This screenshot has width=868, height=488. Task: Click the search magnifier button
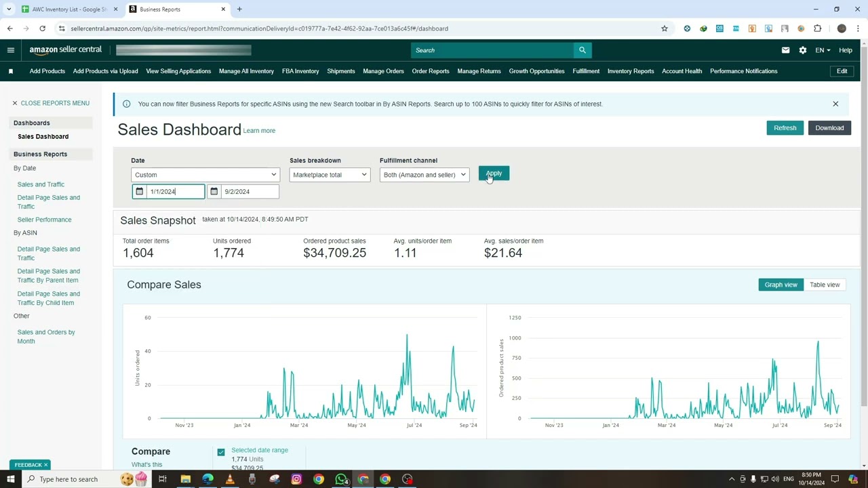tap(583, 50)
